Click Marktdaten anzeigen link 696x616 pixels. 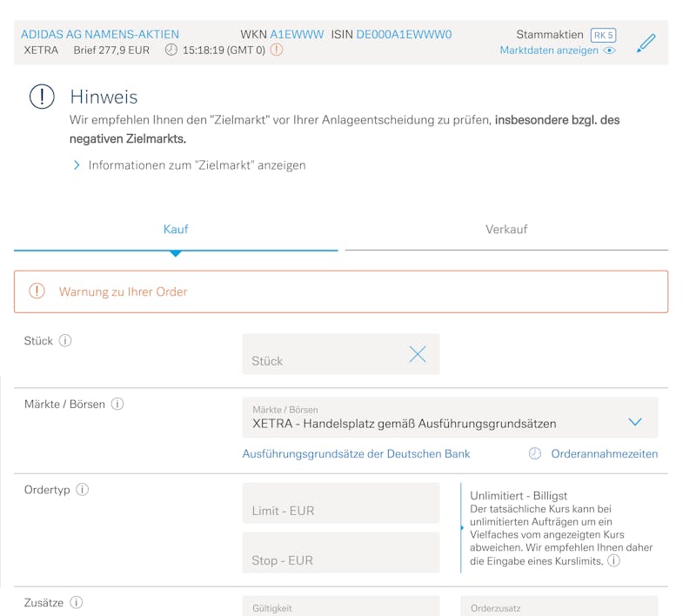[549, 50]
